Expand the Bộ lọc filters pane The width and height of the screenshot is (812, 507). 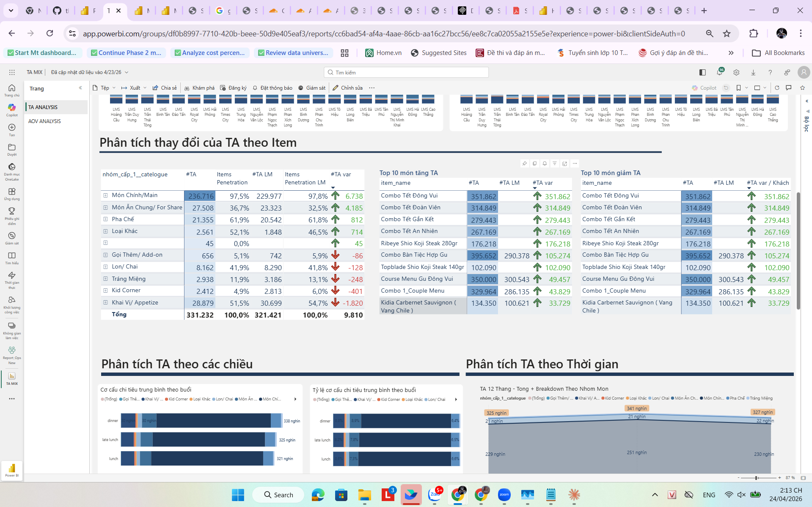[806, 101]
